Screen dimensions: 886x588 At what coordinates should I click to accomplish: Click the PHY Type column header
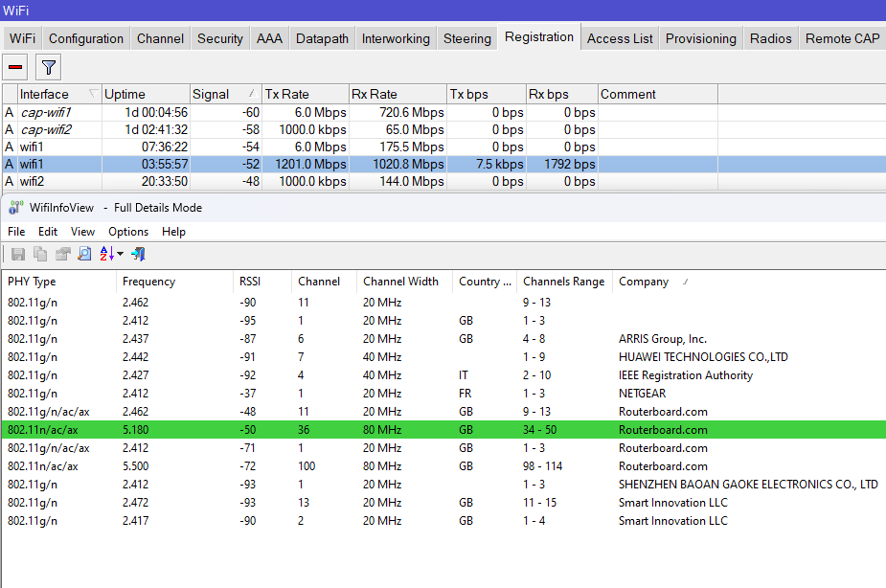click(59, 282)
